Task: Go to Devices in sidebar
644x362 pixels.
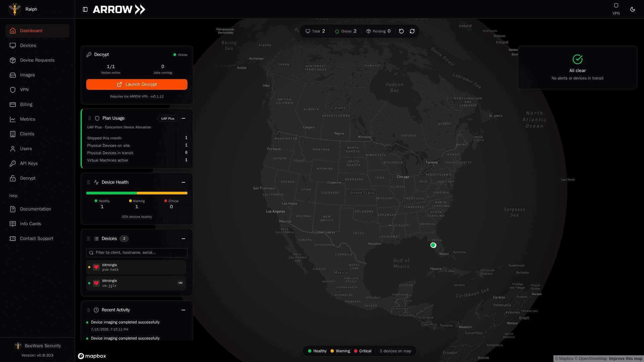Action: (x=37, y=46)
